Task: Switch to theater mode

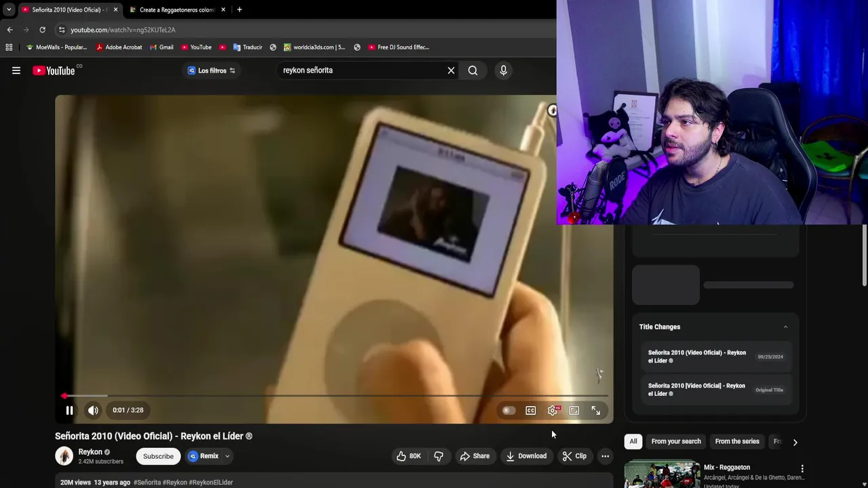Action: pos(574,410)
